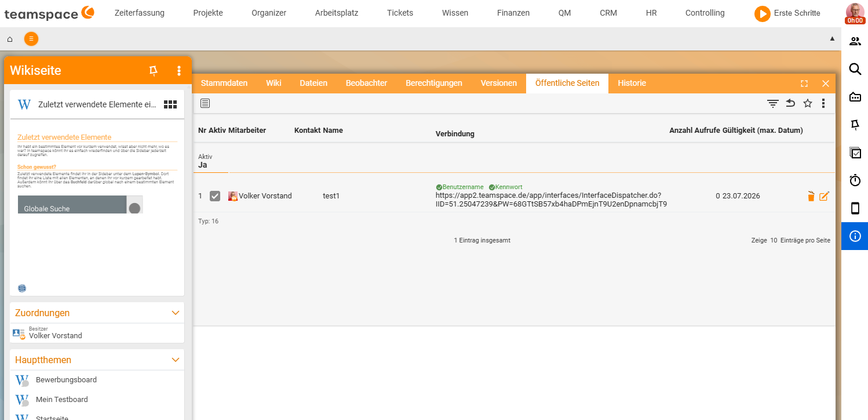The width and height of the screenshot is (868, 420).
Task: Click the Erste Schritte play icon
Action: pos(762,13)
